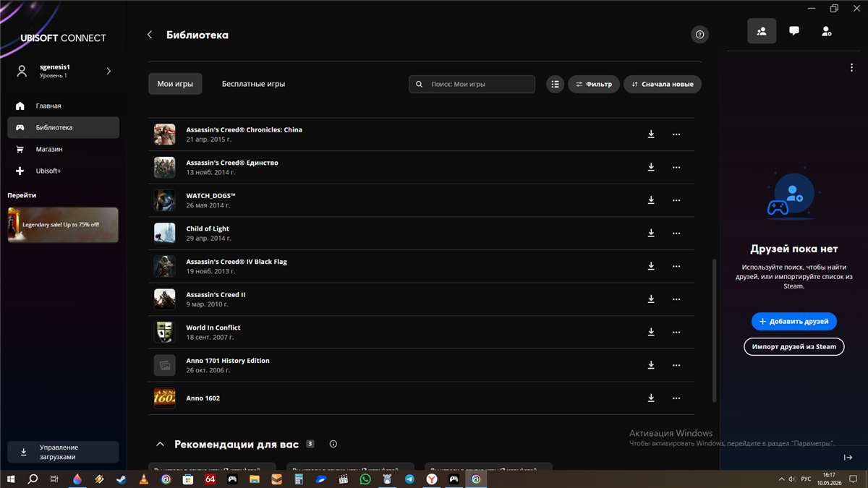Open the friend requests icon

point(827,31)
